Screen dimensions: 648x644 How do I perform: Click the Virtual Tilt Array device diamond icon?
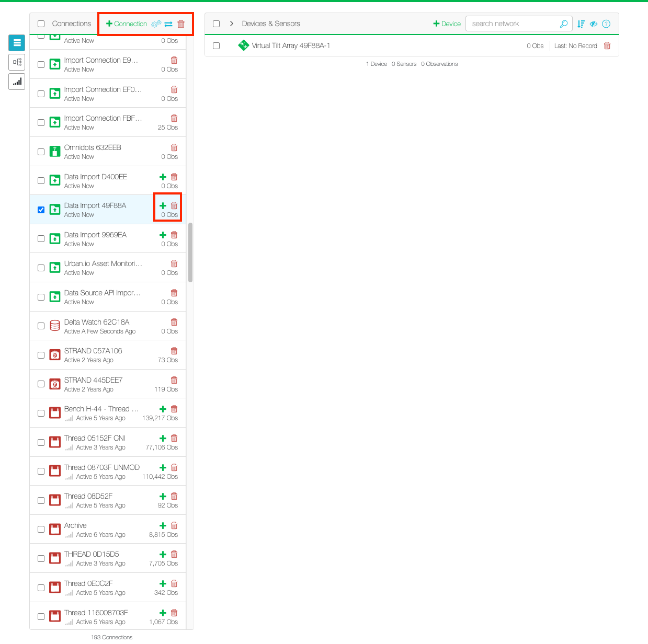243,45
